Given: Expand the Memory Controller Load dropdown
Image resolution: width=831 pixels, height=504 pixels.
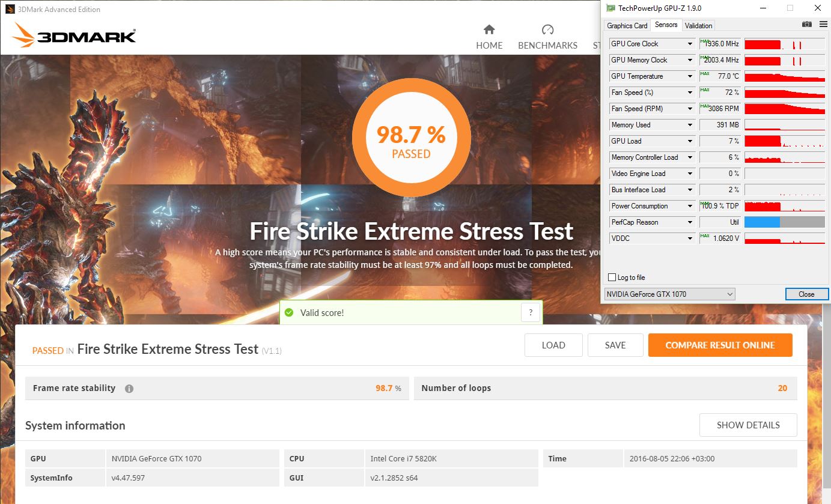Looking at the screenshot, I should pyautogui.click(x=690, y=157).
